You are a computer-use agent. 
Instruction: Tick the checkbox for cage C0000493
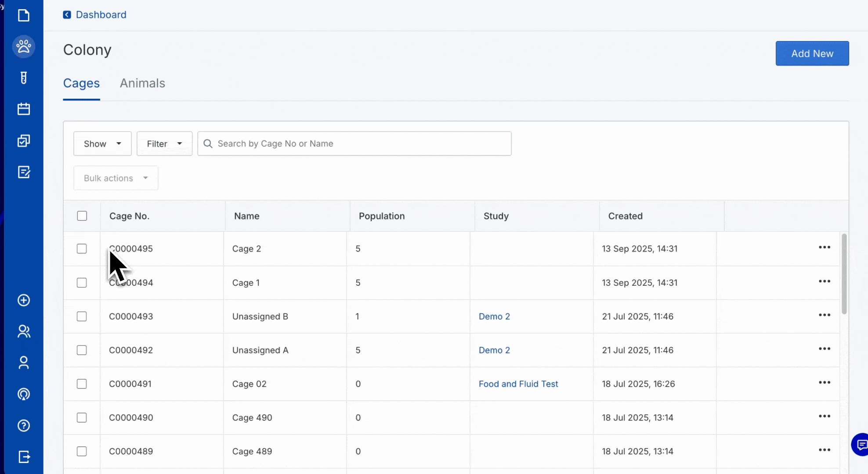(82, 316)
